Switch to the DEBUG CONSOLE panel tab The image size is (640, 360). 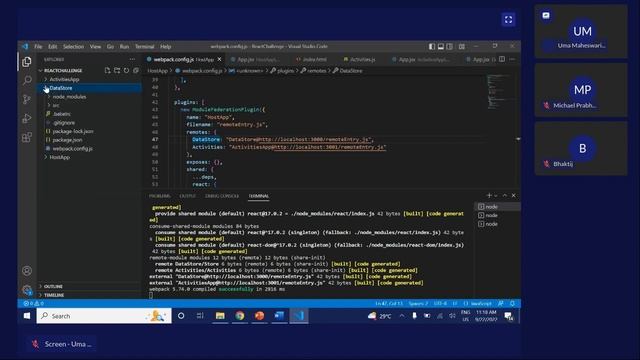pyautogui.click(x=222, y=196)
